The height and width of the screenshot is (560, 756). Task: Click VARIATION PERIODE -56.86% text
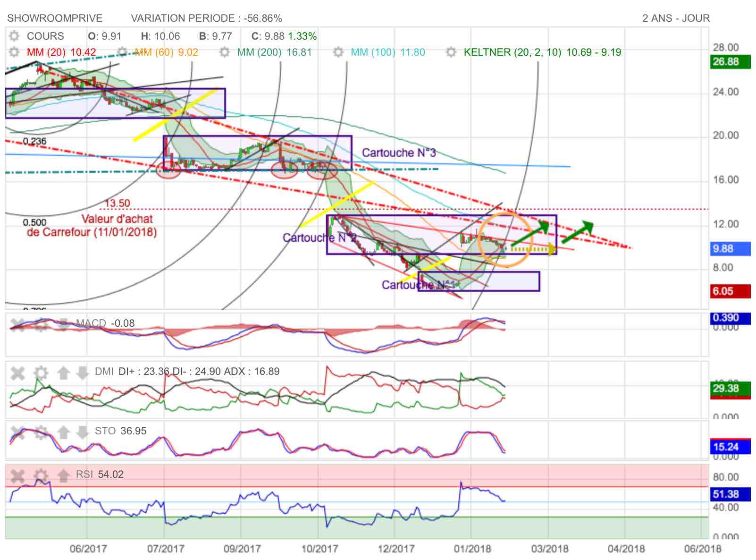click(x=206, y=18)
